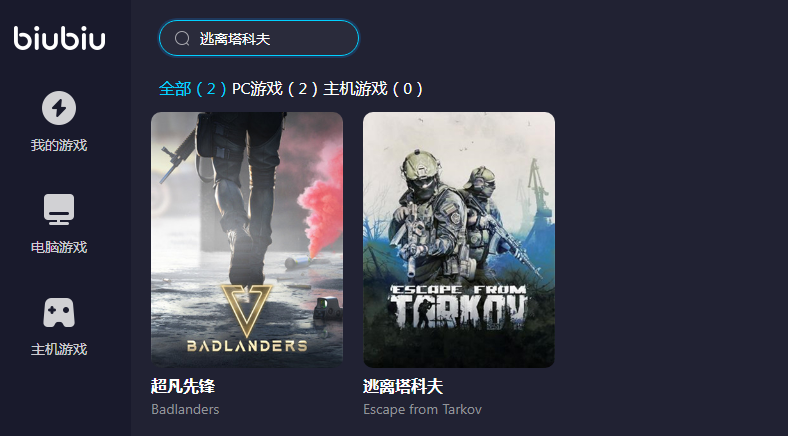Viewport: 788px width, 436px height.
Task: Select the 全部 (2) filter tab
Action: tap(192, 89)
